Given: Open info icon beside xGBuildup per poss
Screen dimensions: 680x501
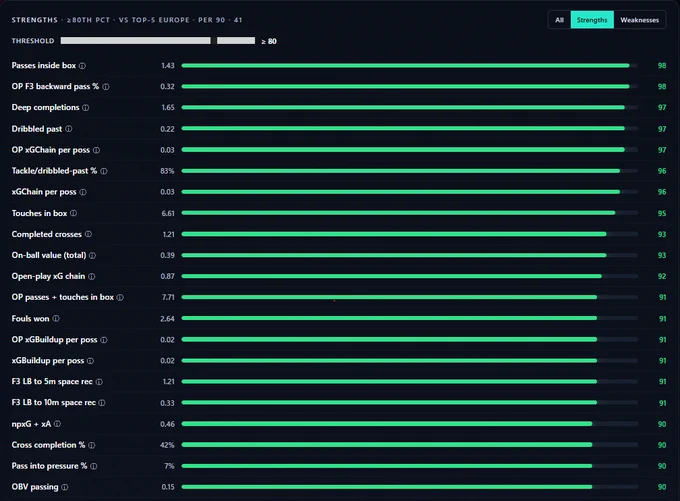Looking at the screenshot, I should pos(90,360).
